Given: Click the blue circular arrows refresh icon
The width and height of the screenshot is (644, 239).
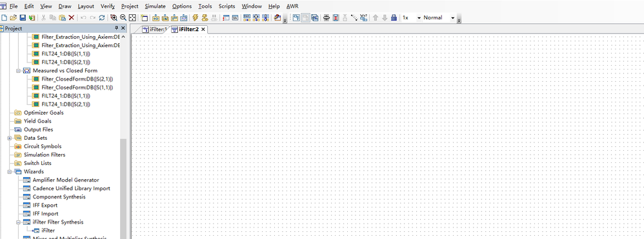Looking at the screenshot, I should [101, 17].
